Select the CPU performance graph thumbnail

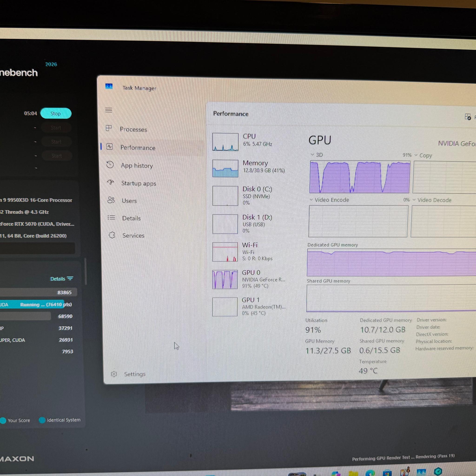click(225, 142)
